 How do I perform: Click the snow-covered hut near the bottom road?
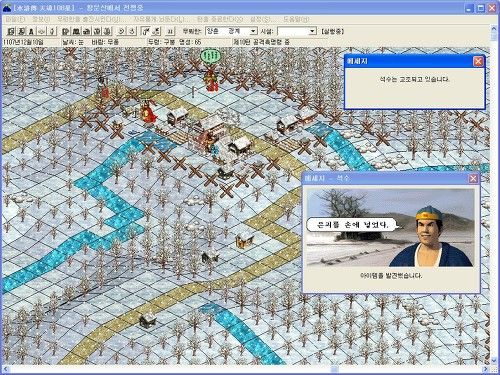coord(148,319)
